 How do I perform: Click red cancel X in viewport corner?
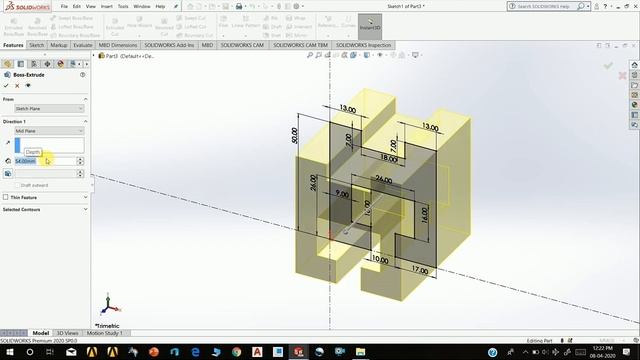pos(622,76)
